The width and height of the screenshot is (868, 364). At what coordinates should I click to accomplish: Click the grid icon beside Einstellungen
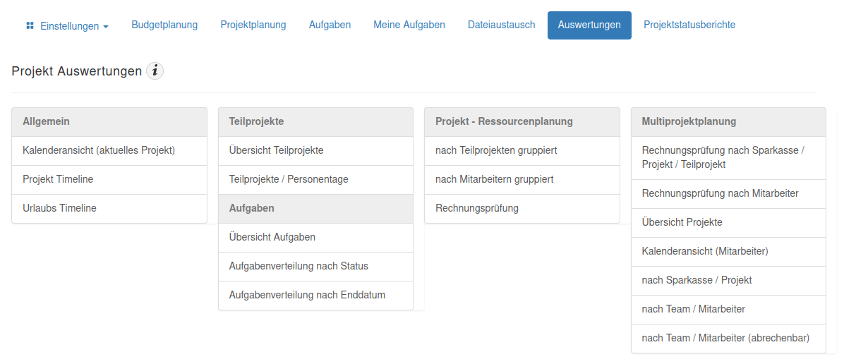30,25
